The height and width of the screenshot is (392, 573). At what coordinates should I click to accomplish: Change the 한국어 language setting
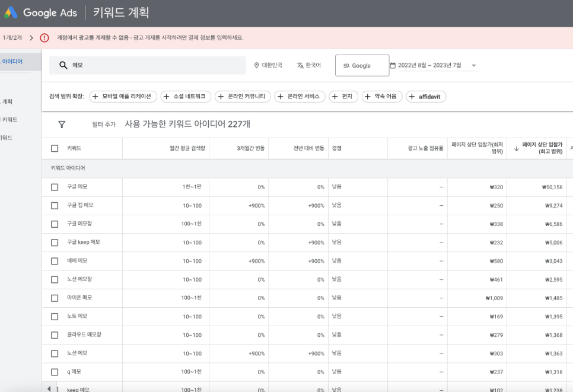point(309,65)
